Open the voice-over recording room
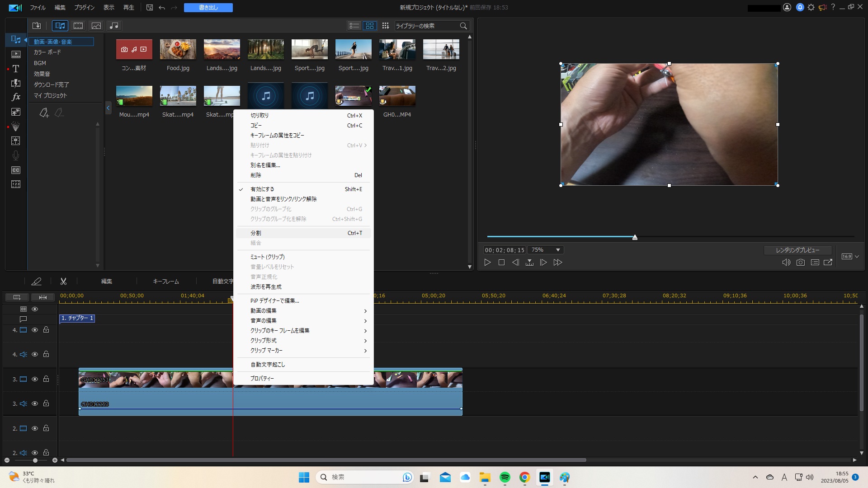 click(x=16, y=155)
